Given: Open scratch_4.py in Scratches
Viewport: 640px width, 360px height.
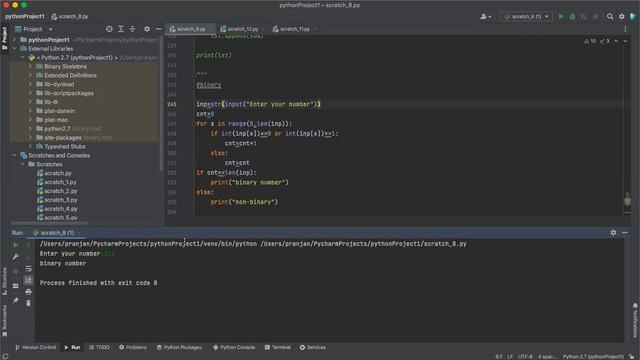Looking at the screenshot, I should pyautogui.click(x=60, y=209).
